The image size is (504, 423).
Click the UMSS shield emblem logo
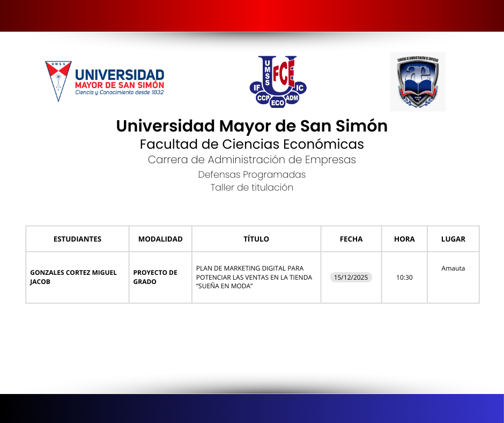tap(58, 81)
